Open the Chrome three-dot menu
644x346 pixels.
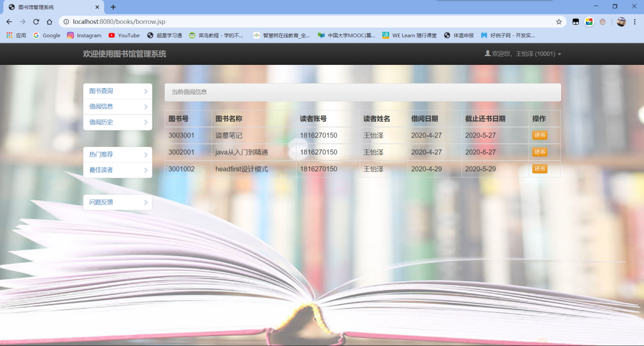(x=635, y=22)
